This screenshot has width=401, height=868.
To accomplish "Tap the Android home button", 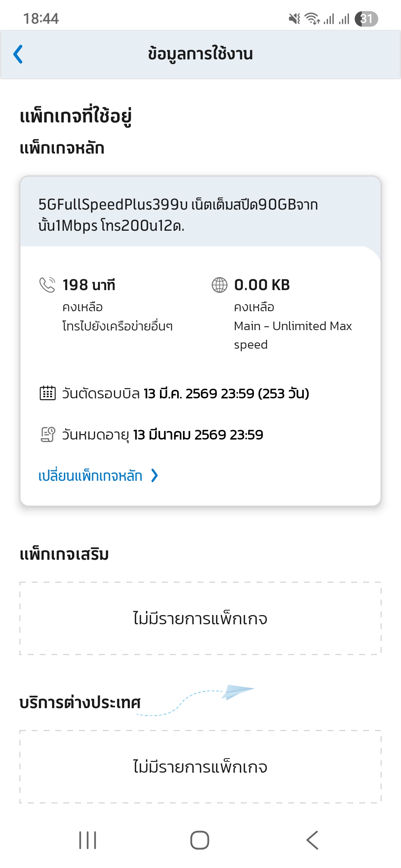I will pyautogui.click(x=200, y=840).
